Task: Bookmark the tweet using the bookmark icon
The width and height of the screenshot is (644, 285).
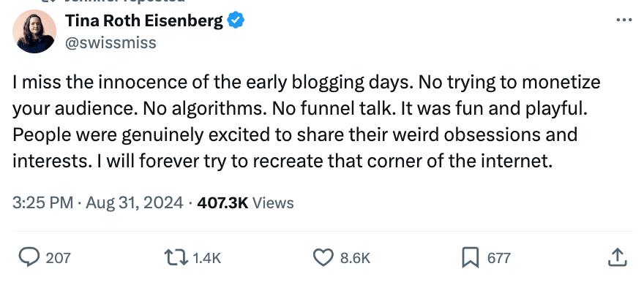Action: point(471,257)
